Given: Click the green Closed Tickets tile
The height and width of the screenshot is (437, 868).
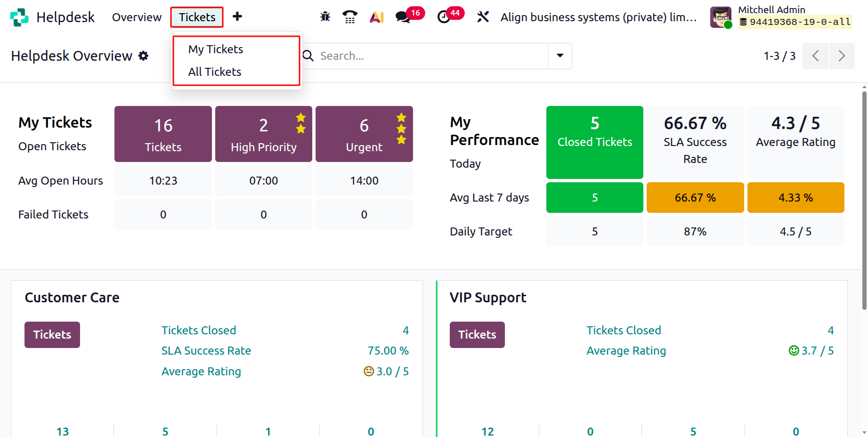Looking at the screenshot, I should pos(594,142).
